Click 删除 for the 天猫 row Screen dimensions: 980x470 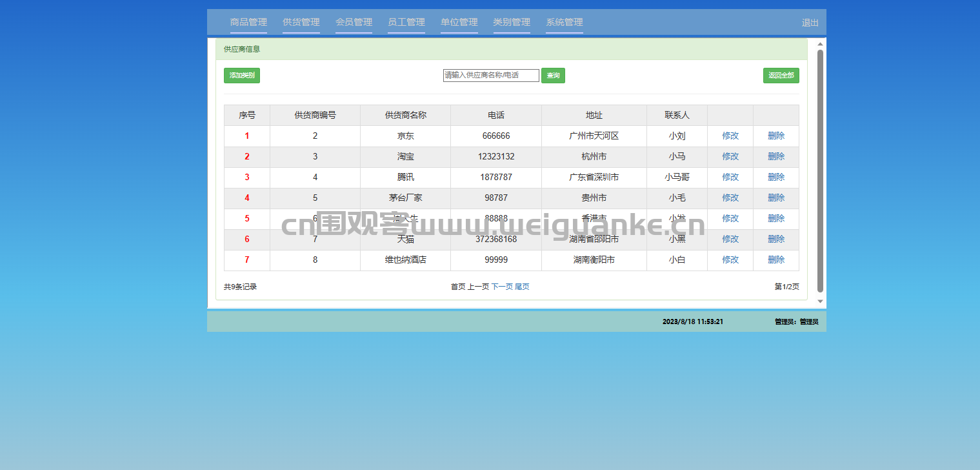[x=776, y=239]
